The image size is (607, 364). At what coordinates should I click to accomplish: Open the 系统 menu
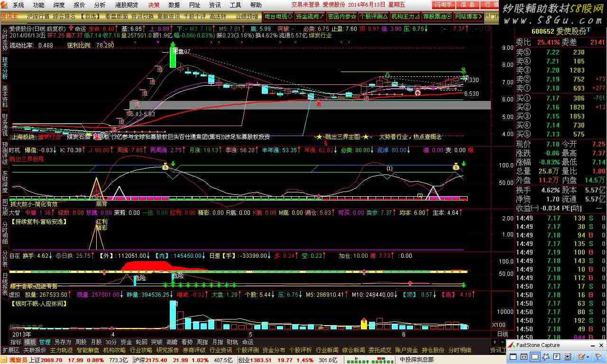pyautogui.click(x=18, y=5)
